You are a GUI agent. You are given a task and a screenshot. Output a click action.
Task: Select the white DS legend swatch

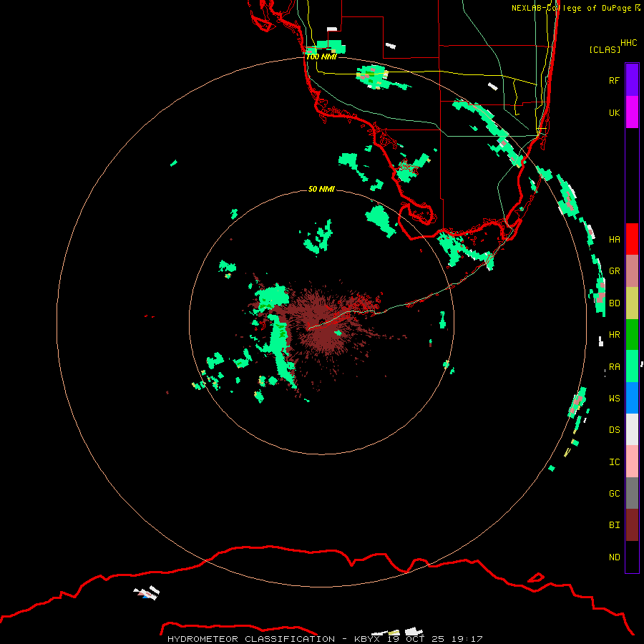click(x=632, y=429)
